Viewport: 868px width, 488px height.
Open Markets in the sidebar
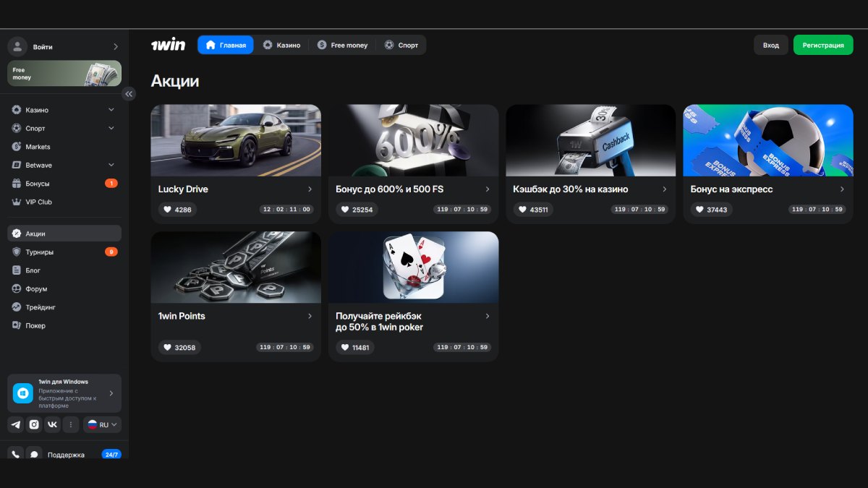[64, 147]
